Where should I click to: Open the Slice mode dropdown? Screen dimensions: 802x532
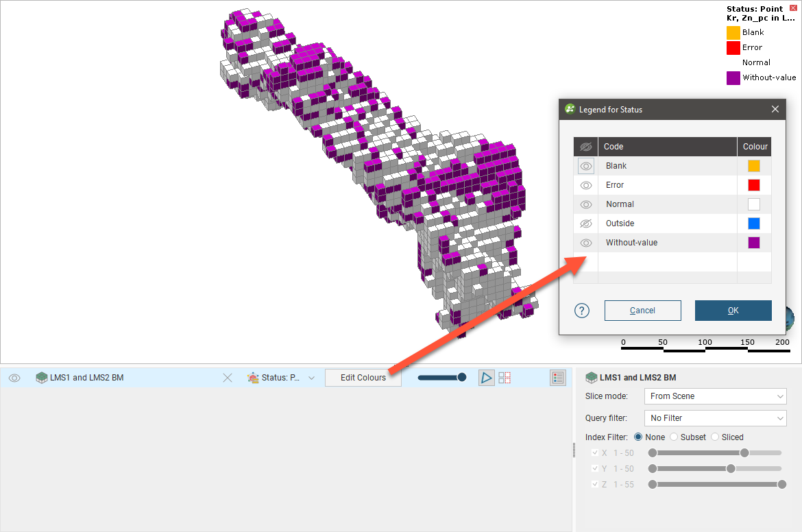[x=715, y=396]
